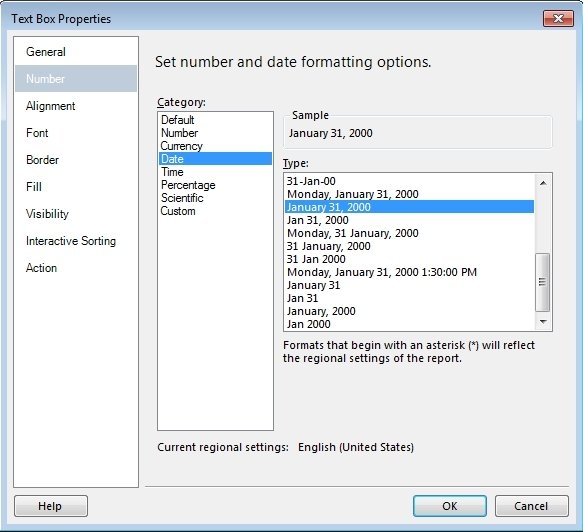This screenshot has height=532, width=583.
Task: Select the highlighted January 31, 2000 type
Action: tap(409, 207)
